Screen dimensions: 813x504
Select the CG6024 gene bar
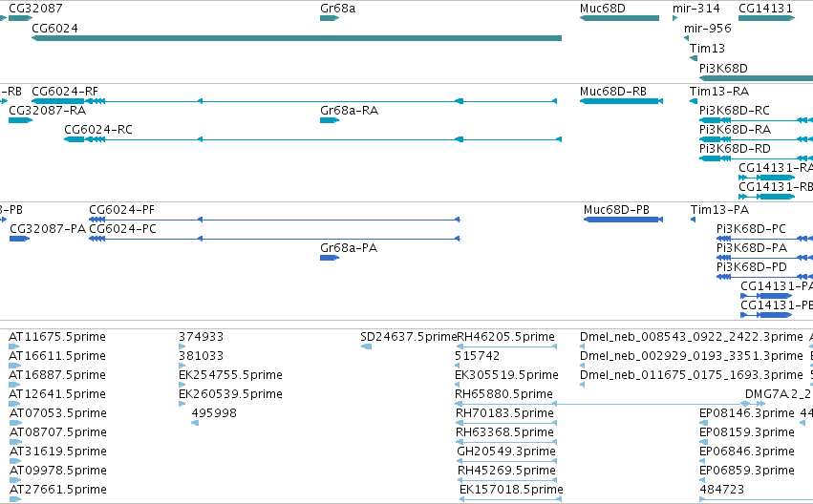(296, 38)
